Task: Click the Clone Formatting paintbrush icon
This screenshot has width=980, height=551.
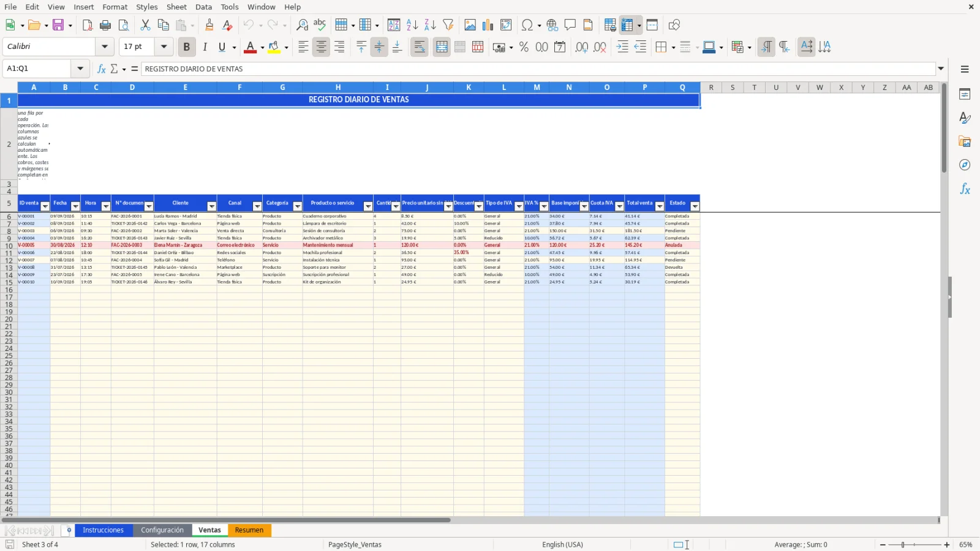Action: [x=209, y=25]
